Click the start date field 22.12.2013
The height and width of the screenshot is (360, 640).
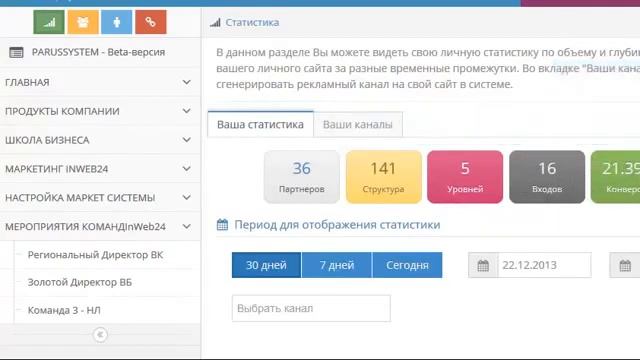click(x=544, y=265)
